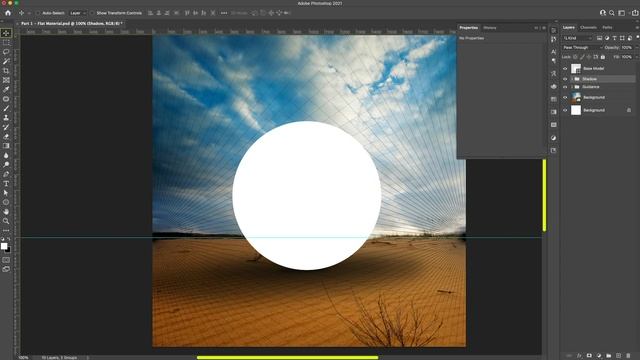Select the Lasso tool
Image resolution: width=640 pixels, height=360 pixels.
pos(6,52)
